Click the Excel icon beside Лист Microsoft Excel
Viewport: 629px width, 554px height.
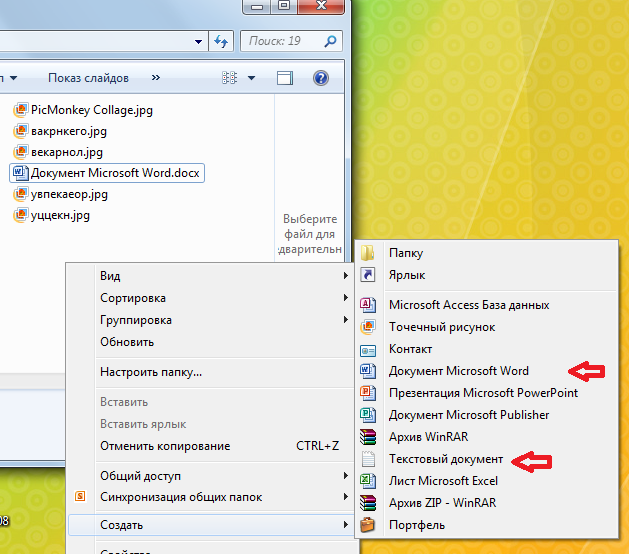(368, 481)
